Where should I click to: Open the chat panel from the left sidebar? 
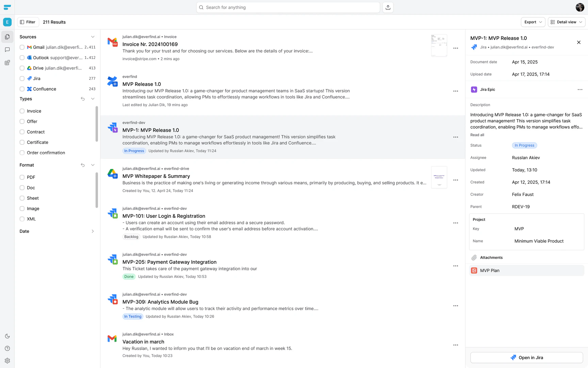tap(7, 49)
